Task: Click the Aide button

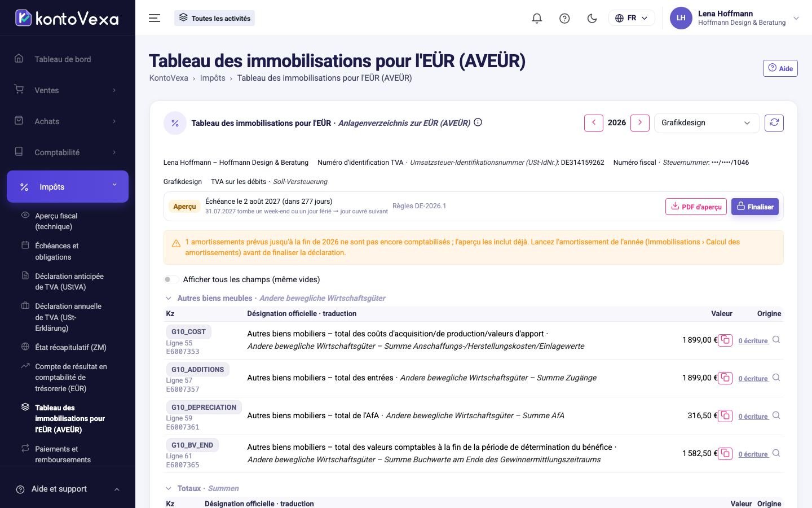Action: [x=780, y=68]
